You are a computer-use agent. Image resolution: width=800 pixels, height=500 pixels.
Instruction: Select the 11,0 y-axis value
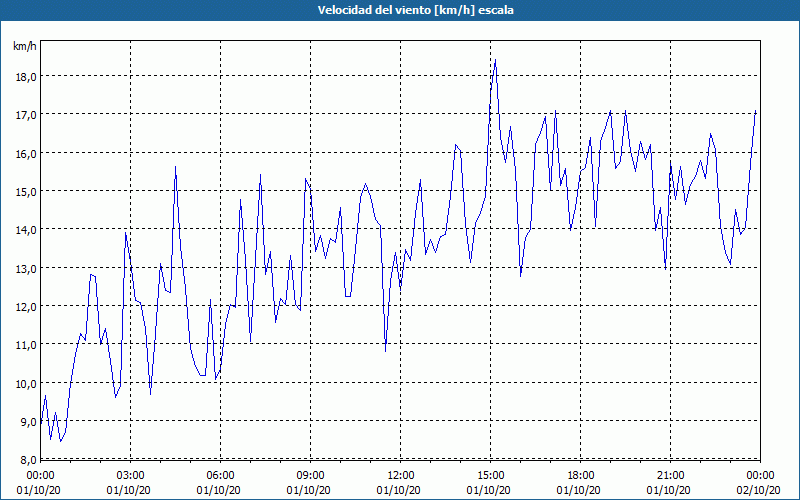pos(27,345)
